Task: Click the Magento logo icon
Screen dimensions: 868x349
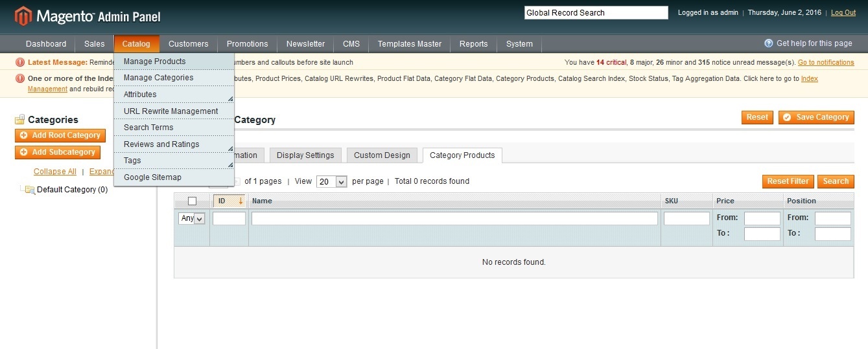Action: click(23, 16)
